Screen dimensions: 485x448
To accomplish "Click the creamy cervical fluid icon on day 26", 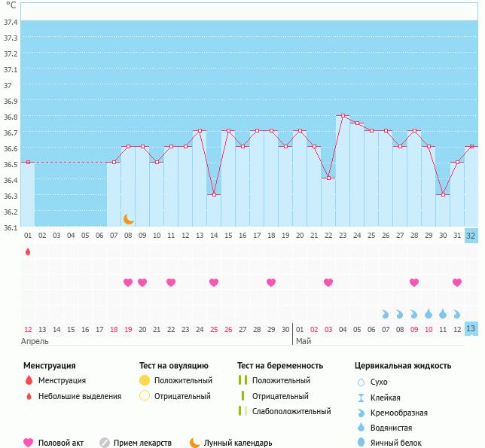I will tap(386, 313).
